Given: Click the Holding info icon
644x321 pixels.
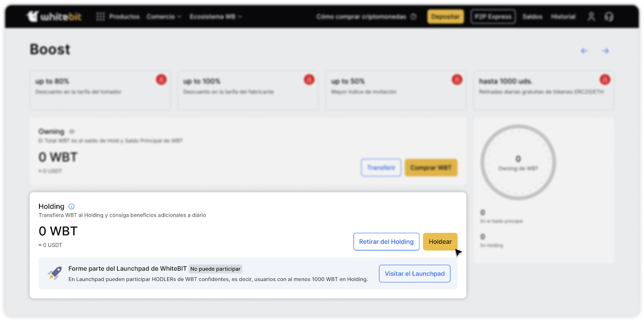Looking at the screenshot, I should [72, 207].
